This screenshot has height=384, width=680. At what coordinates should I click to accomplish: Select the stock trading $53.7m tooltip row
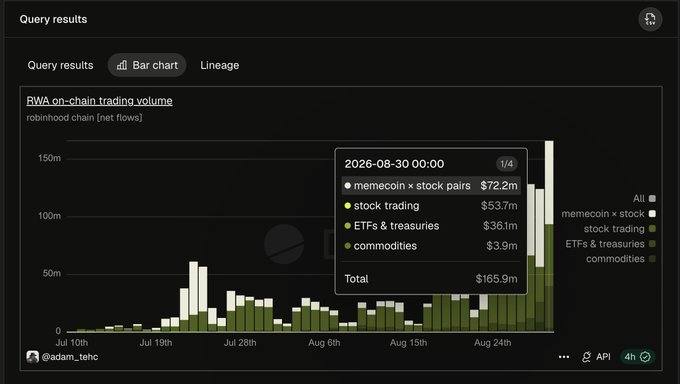point(431,206)
